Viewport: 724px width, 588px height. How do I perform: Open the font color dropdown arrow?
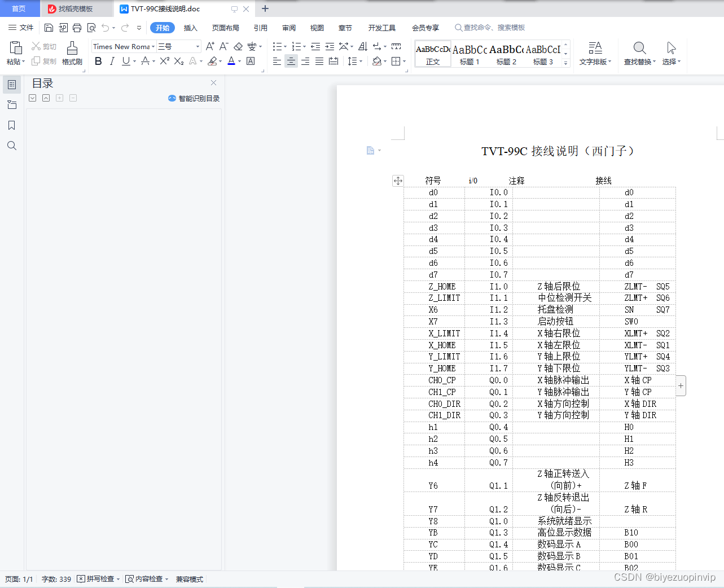(240, 62)
